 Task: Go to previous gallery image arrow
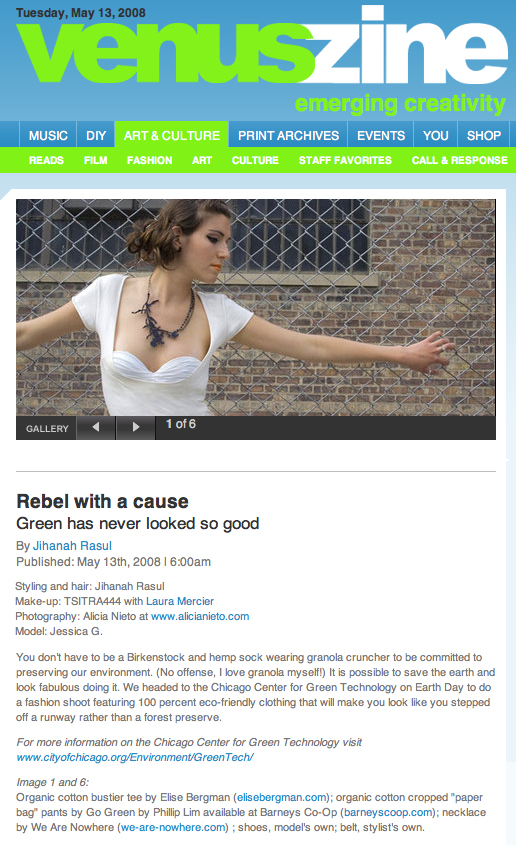pyautogui.click(x=96, y=428)
